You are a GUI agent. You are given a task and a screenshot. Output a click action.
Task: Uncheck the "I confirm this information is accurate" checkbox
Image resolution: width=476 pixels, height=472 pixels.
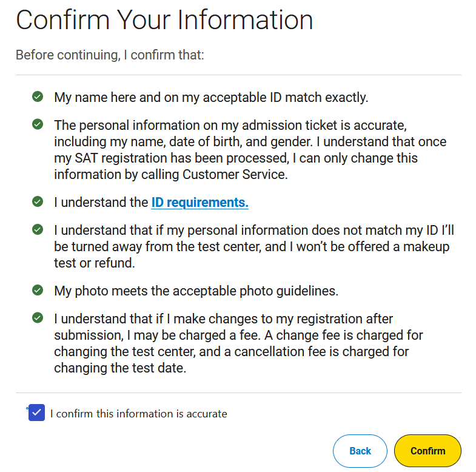[37, 413]
